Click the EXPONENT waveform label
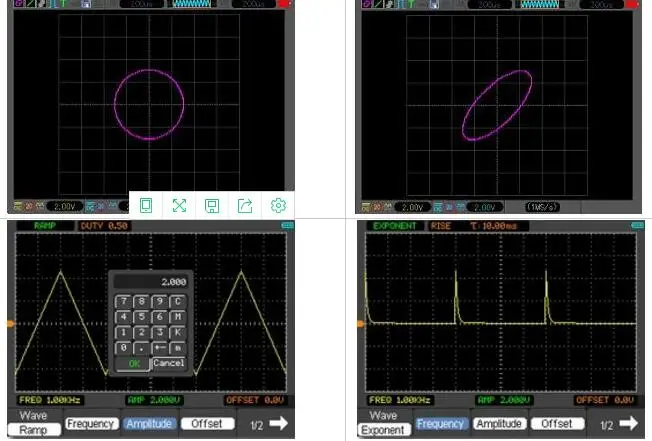The height and width of the screenshot is (441, 652). 395,226
